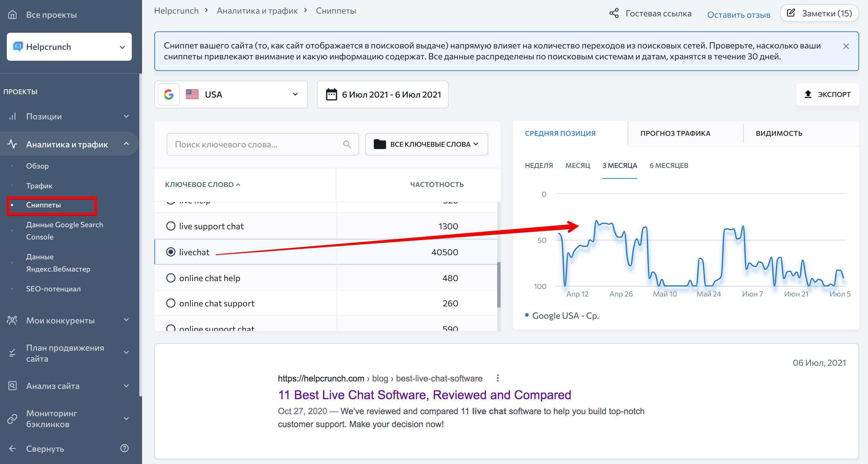Click the Helpcrunch project logo icon
The image size is (868, 464).
tap(18, 46)
